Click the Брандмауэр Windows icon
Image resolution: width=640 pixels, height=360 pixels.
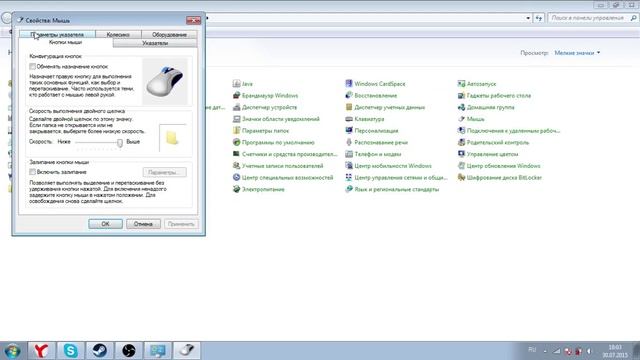[236, 96]
